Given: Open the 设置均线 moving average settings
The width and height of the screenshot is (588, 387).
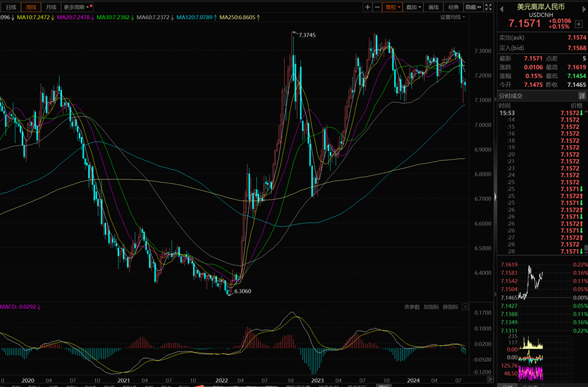Looking at the screenshot, I should tap(452, 17).
